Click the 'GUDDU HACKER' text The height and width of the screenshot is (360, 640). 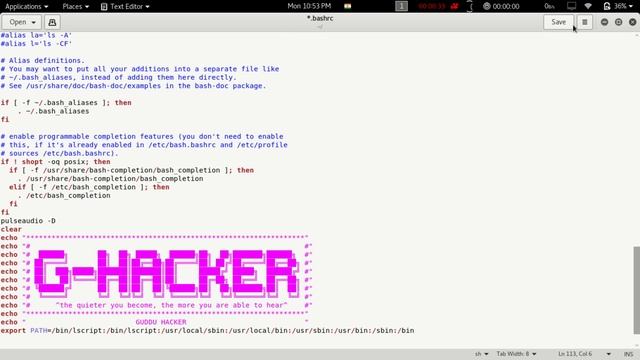(x=161, y=322)
